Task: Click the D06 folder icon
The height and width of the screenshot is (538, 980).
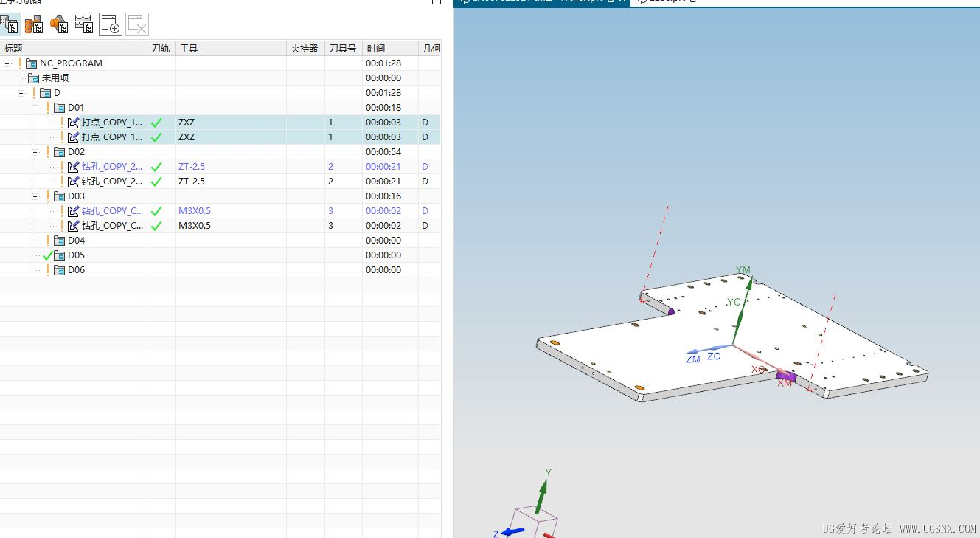Action: 60,270
